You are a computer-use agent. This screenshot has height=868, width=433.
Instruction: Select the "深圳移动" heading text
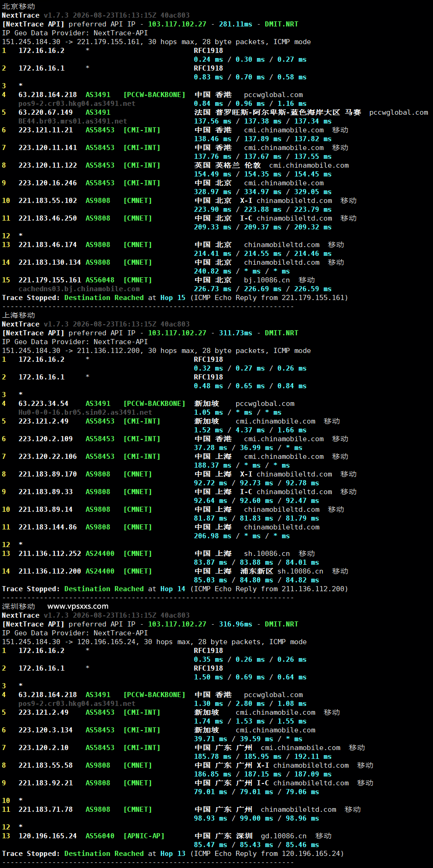click(19, 607)
